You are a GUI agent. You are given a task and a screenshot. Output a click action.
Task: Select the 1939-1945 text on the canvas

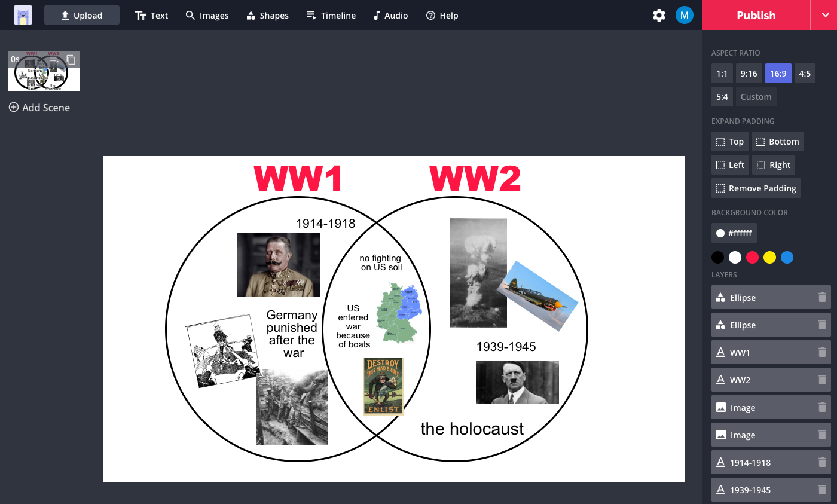(506, 347)
